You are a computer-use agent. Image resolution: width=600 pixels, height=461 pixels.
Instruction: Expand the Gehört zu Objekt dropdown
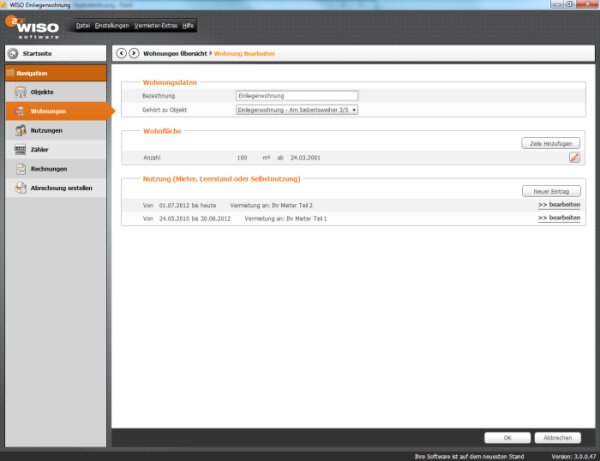[x=353, y=109]
